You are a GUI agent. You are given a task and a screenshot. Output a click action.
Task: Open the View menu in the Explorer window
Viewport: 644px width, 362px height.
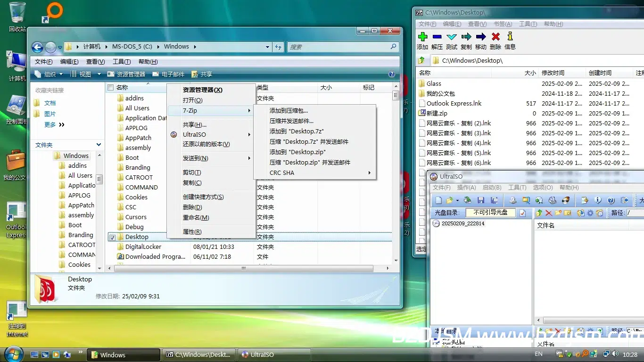[x=95, y=62]
